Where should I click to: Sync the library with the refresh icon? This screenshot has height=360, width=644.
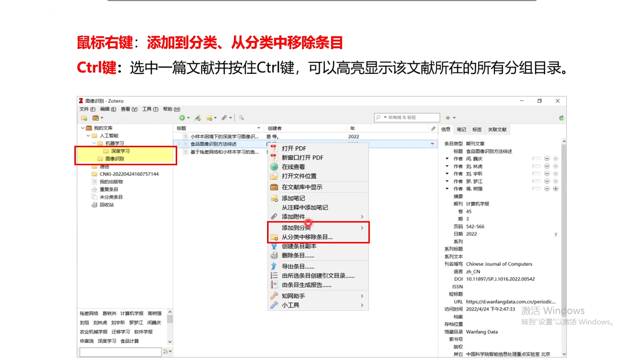[562, 118]
